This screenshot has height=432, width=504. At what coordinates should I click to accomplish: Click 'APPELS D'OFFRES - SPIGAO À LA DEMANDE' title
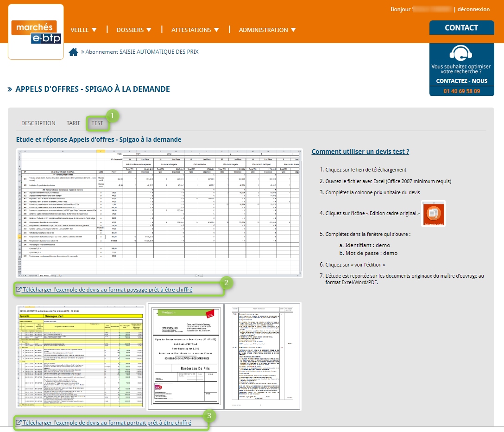[93, 89]
